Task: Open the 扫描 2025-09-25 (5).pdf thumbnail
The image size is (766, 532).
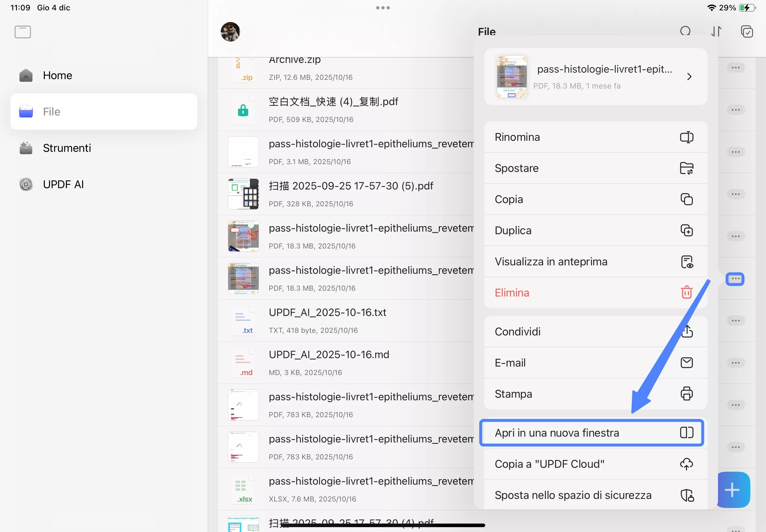Action: tap(243, 194)
